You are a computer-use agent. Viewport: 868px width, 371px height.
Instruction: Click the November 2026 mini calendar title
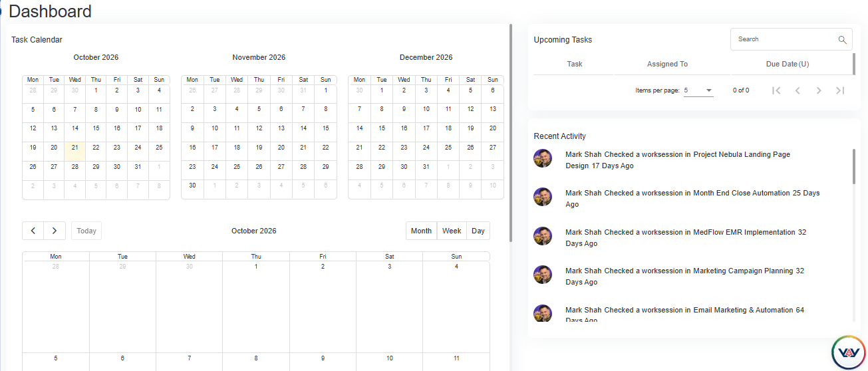click(259, 57)
